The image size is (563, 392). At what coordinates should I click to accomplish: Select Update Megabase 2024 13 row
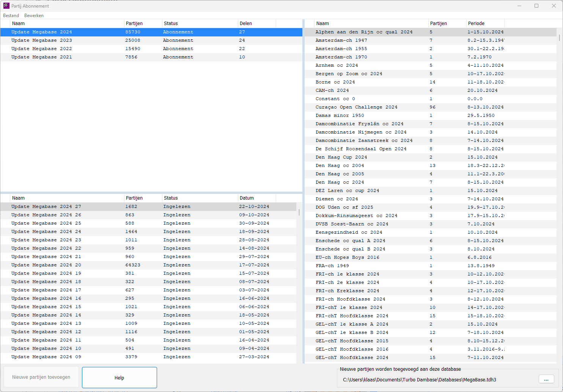pos(148,324)
